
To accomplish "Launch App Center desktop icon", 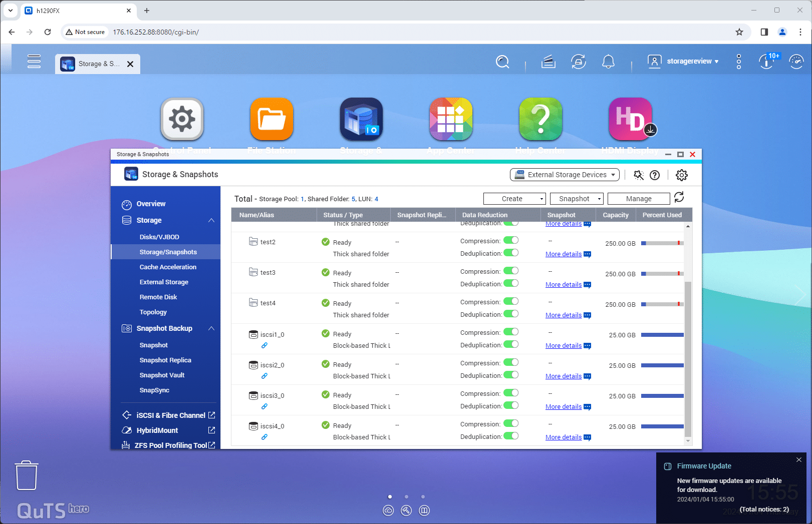I will click(x=451, y=119).
